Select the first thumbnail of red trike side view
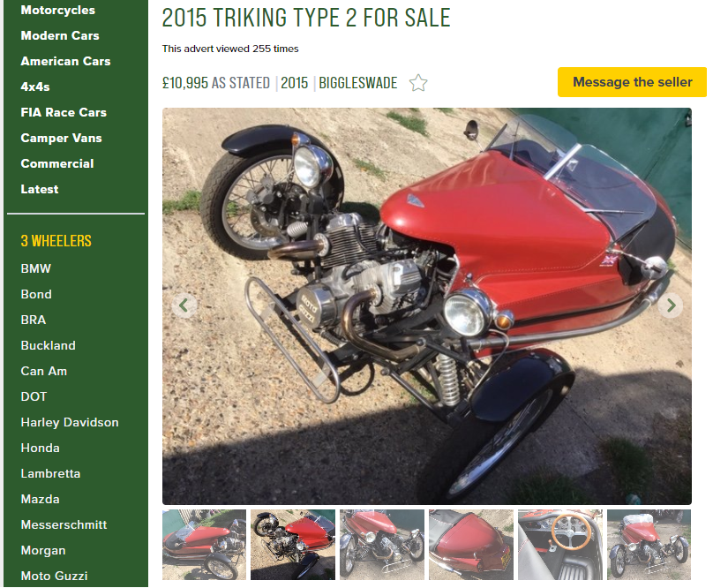This screenshot has height=588, width=713. [x=204, y=545]
